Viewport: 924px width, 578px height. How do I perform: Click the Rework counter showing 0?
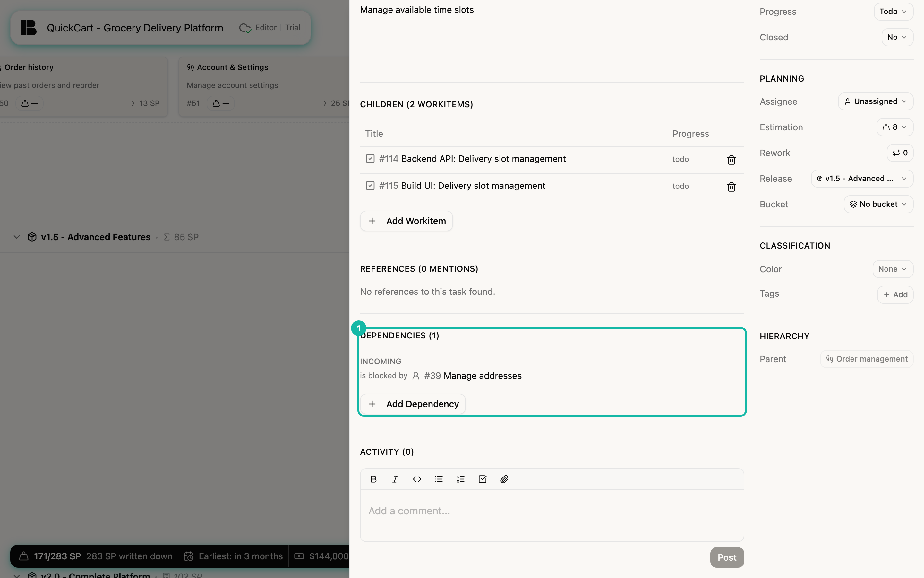(900, 153)
